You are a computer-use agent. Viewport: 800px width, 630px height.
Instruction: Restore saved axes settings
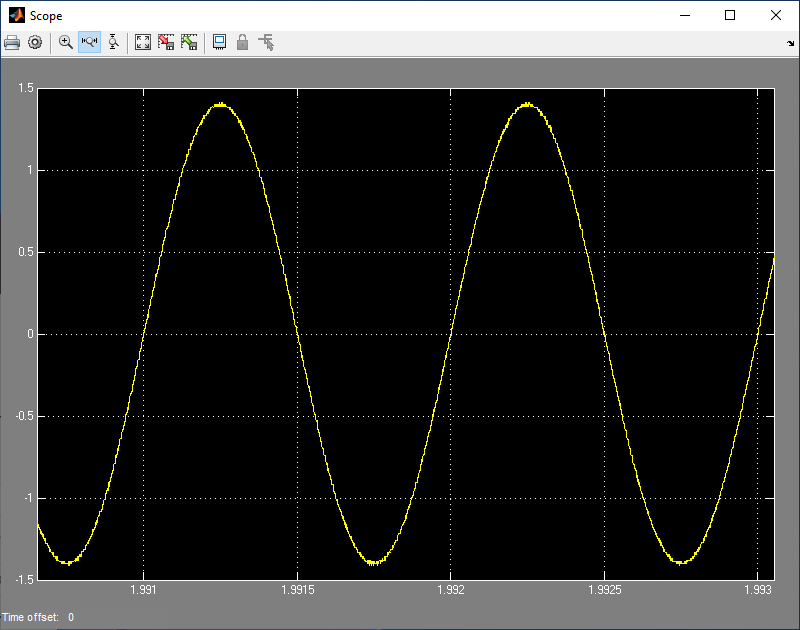(x=189, y=43)
